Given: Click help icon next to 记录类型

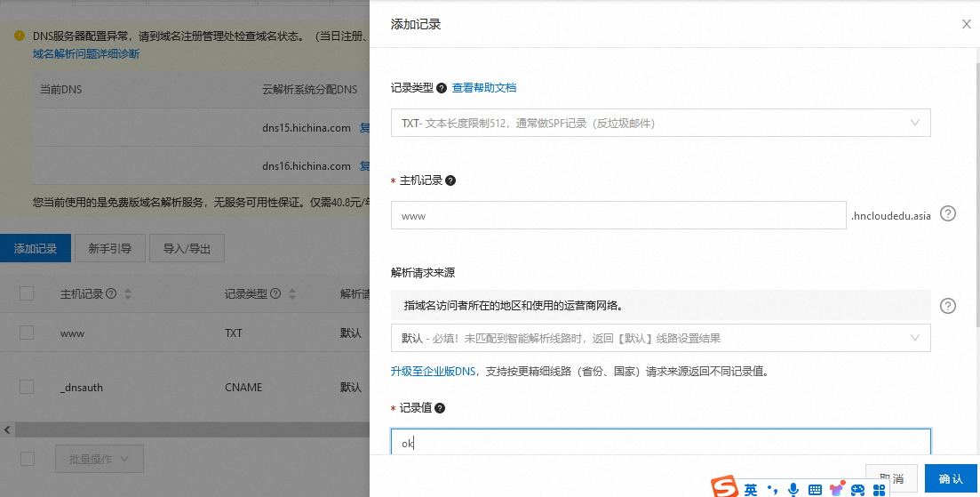Looking at the screenshot, I should [442, 88].
